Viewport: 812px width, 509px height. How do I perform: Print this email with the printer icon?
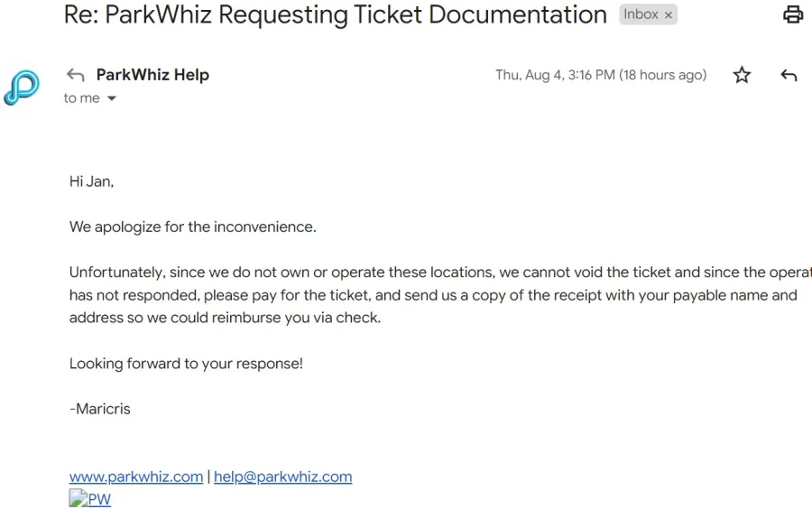coord(793,14)
